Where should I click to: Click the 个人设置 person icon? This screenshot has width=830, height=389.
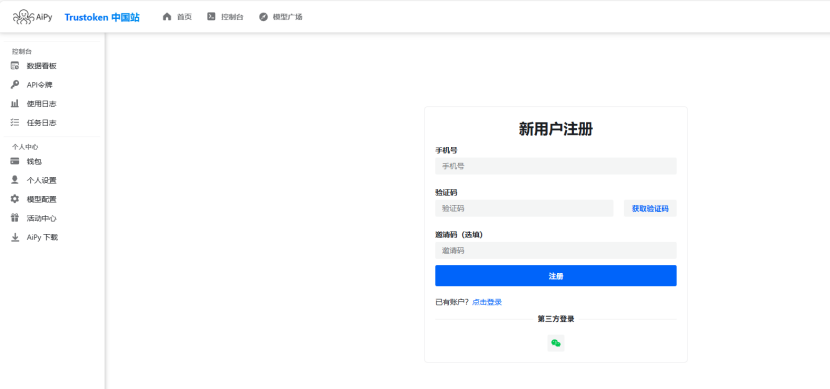(15, 180)
